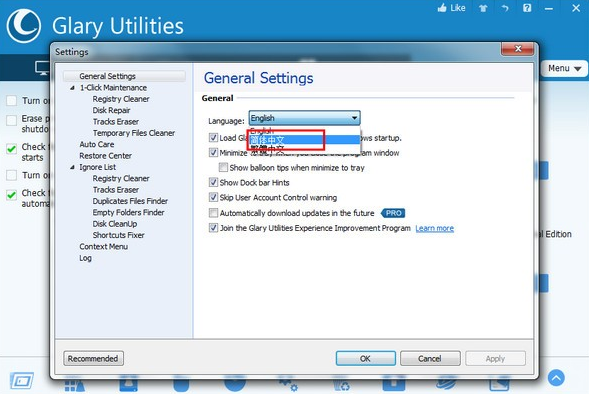
Task: Open Shortcuts Fixer ignore list
Action: [x=118, y=235]
